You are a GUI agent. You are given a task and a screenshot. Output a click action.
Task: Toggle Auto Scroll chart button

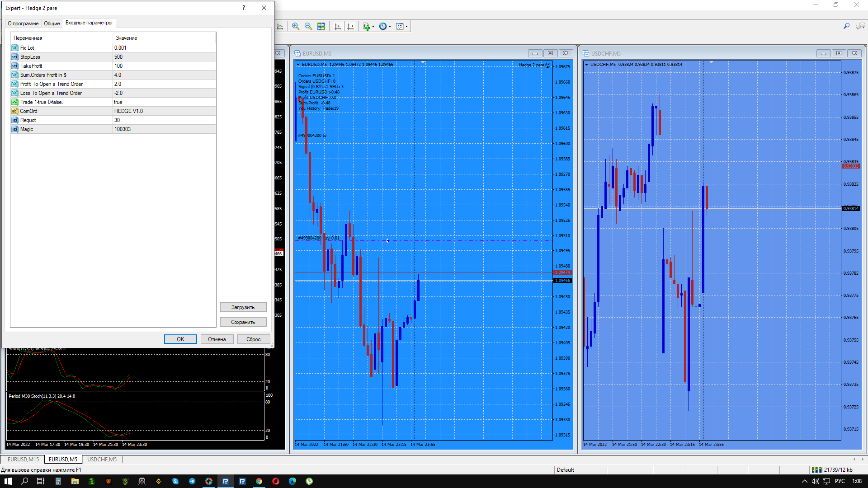click(338, 26)
